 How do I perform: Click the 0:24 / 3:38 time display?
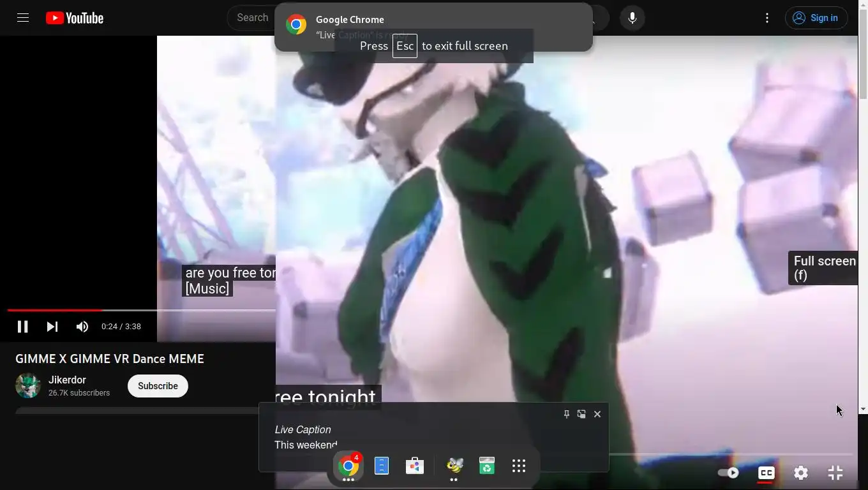121,327
